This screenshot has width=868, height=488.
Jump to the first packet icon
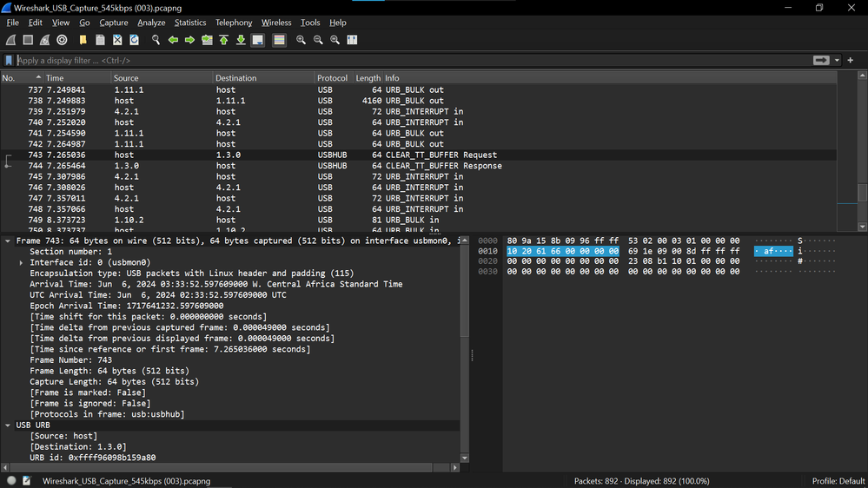tap(223, 40)
